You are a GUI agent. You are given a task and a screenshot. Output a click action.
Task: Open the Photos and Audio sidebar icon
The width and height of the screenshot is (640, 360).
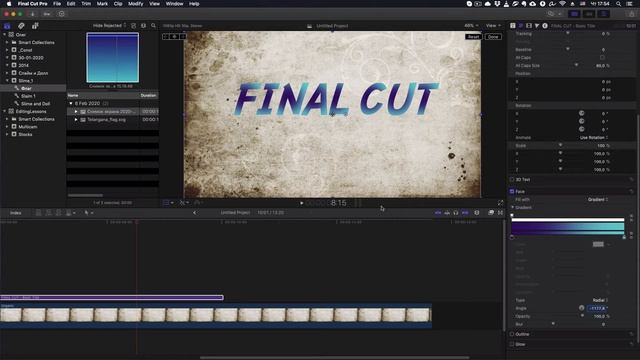[x=21, y=26]
